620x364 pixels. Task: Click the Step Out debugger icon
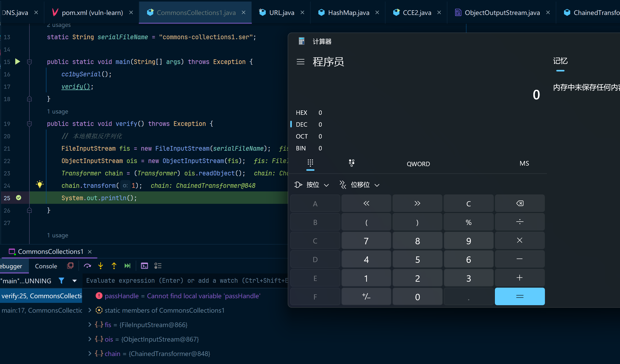(114, 266)
